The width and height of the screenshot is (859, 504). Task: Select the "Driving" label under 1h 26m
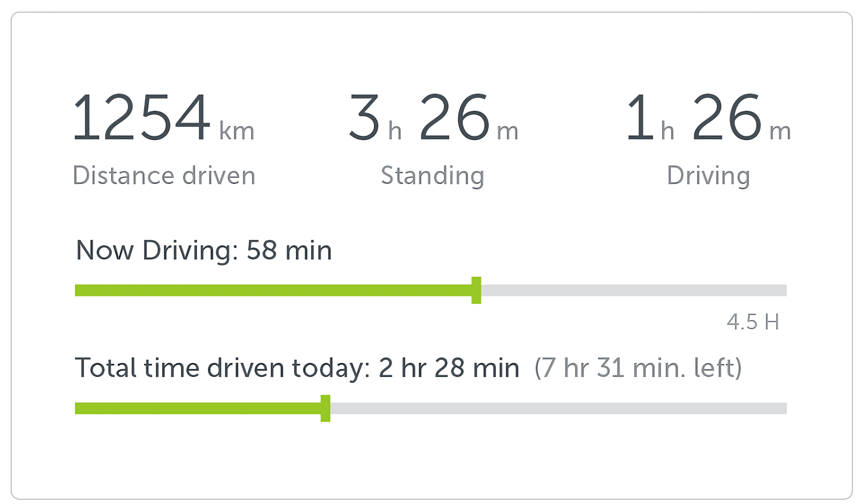click(x=708, y=176)
